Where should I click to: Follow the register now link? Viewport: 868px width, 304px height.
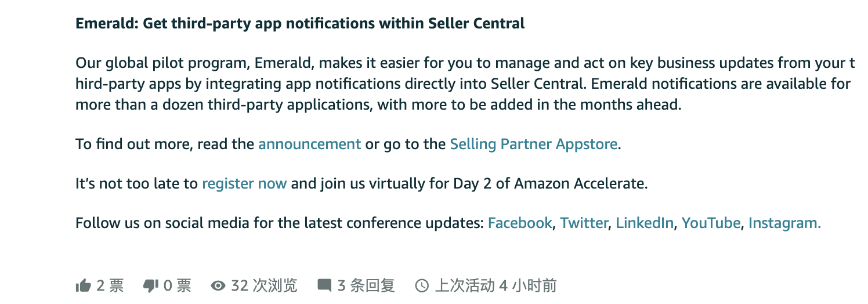(244, 184)
